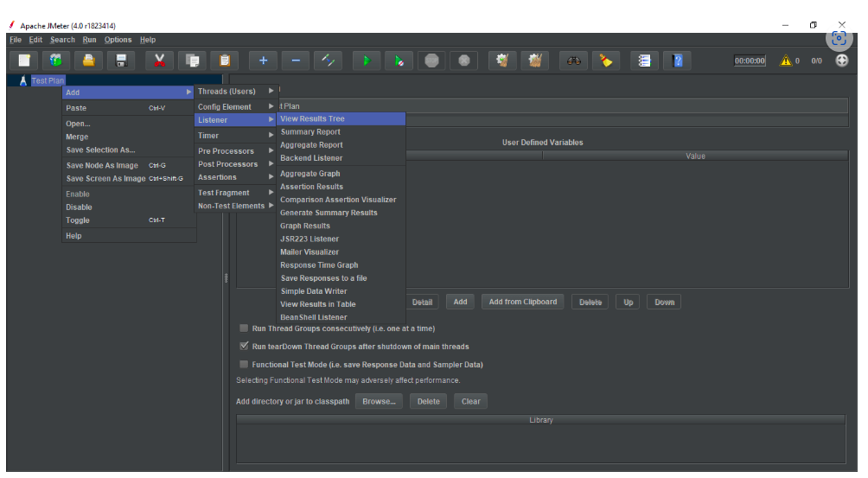This screenshot has height=478, width=868.
Task: Click the New test plan toolbar icon
Action: point(25,61)
